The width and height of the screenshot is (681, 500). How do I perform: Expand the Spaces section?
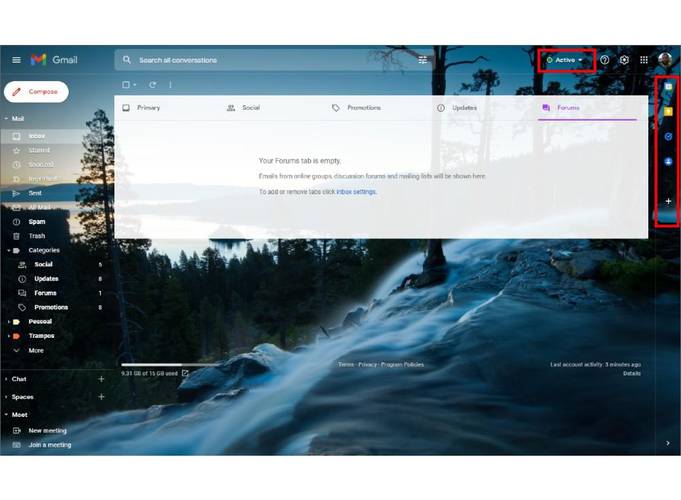6,397
